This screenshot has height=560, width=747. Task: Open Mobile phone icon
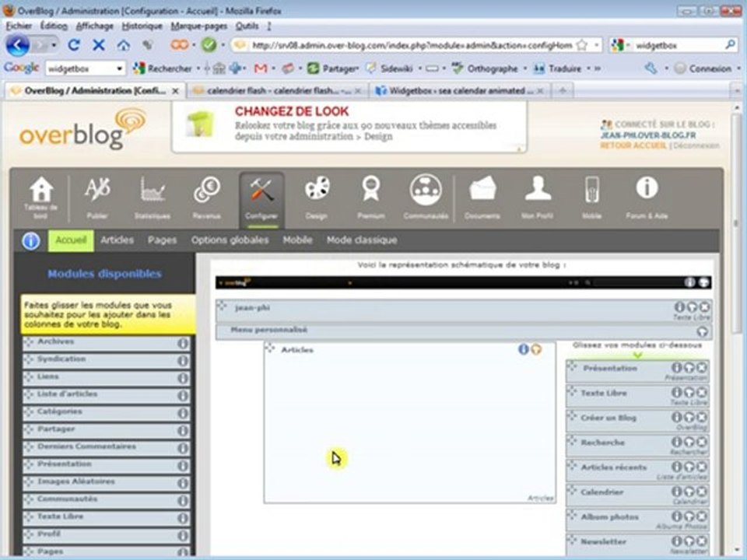(x=591, y=190)
